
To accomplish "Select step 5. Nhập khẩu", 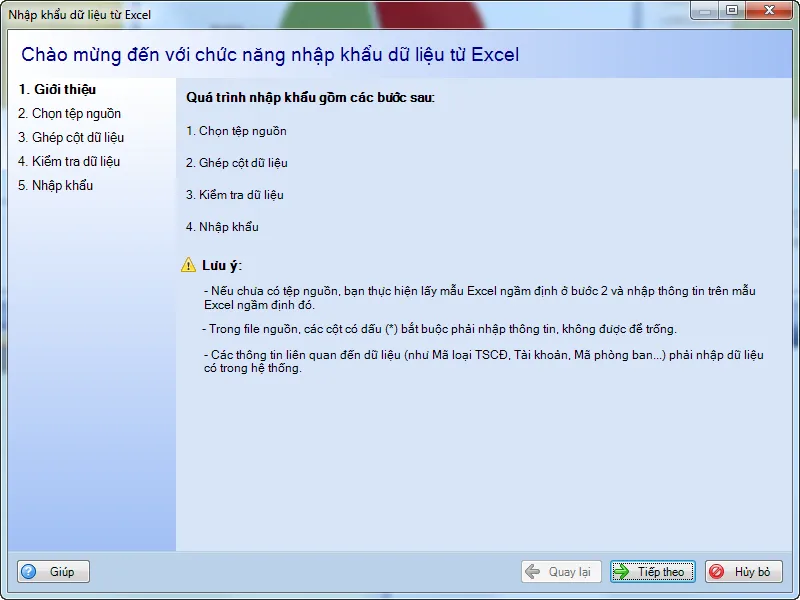I will [x=56, y=185].
